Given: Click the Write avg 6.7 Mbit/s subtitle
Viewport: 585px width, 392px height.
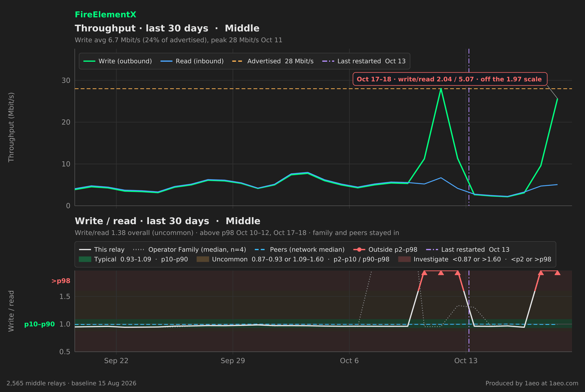Looking at the screenshot, I should pyautogui.click(x=178, y=40).
